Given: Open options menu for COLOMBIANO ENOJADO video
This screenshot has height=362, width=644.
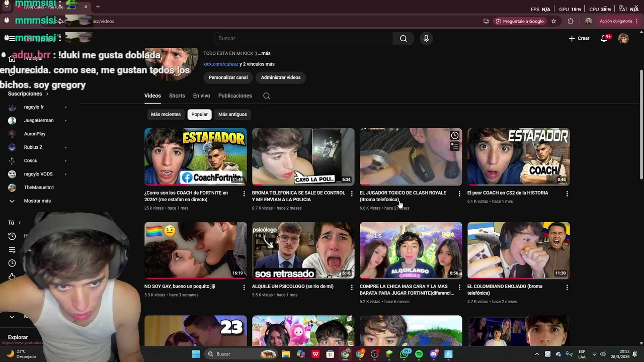Looking at the screenshot, I should [x=567, y=287].
